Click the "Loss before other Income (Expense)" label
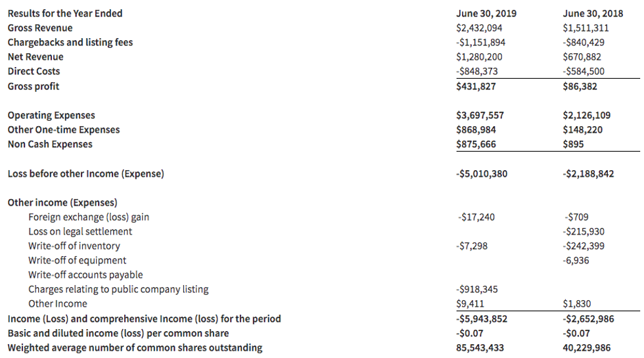This screenshot has width=644, height=358. tap(85, 173)
